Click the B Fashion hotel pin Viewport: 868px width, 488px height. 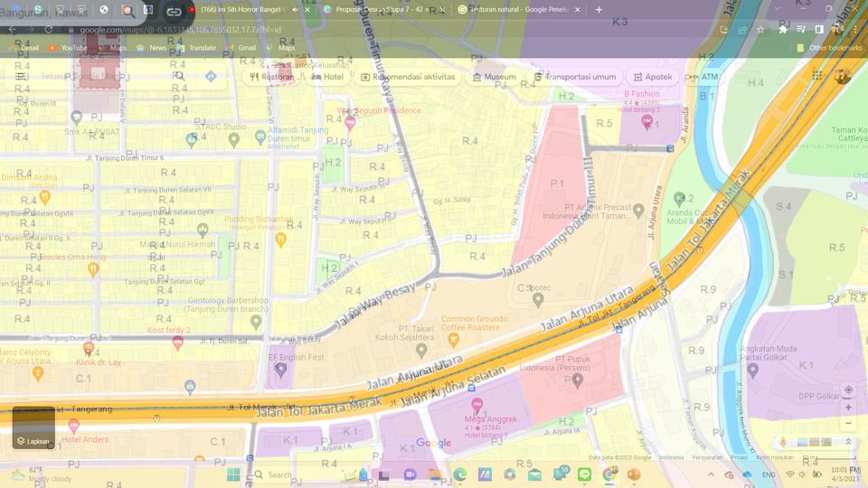646,122
